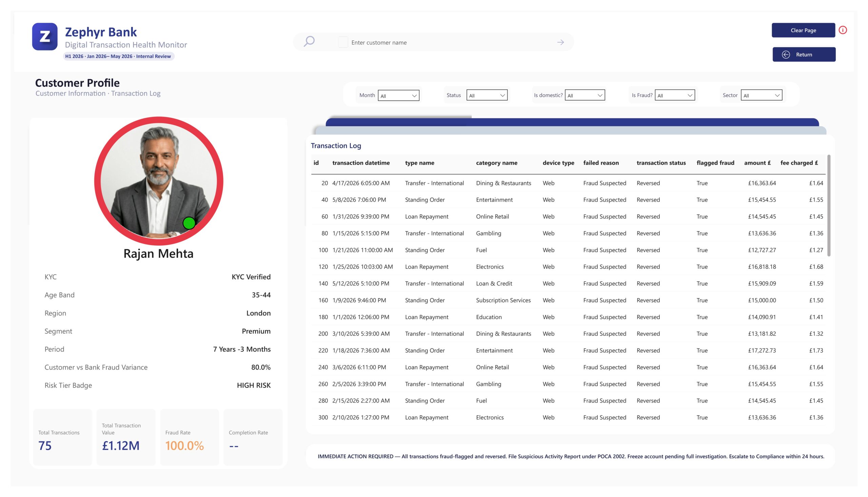Open the Month filter dropdown
Screen dimensions: 868x497
[x=398, y=96]
